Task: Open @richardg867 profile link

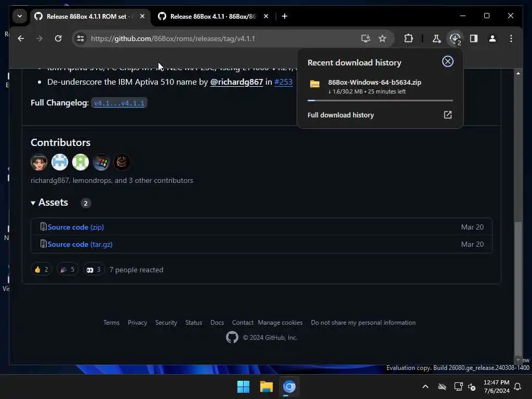Action: point(236,82)
